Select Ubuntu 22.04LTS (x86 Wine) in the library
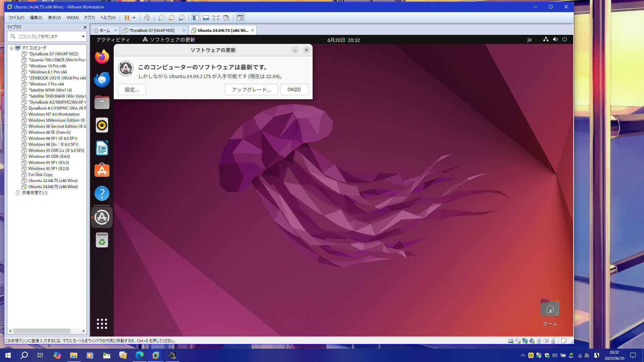This screenshot has width=644, height=362. pos(53,181)
